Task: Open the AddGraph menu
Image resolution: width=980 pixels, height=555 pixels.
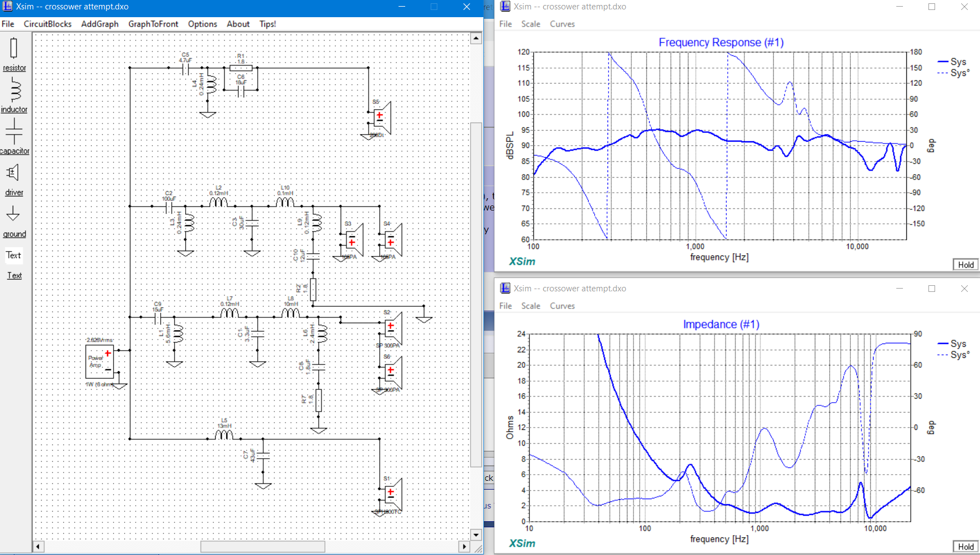Action: tap(100, 24)
